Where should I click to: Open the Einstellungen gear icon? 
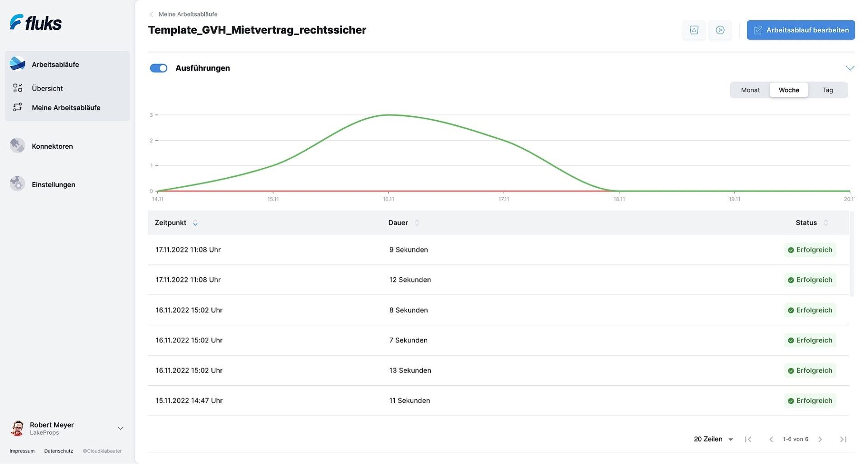(18, 184)
